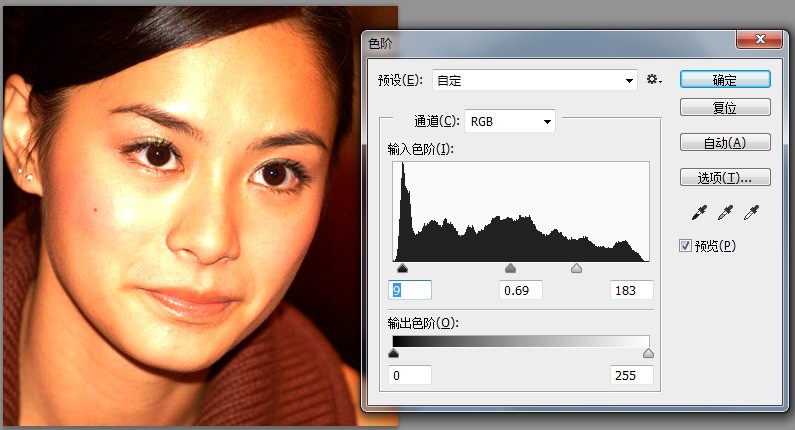Focus the highlight input field 183
The image size is (795, 430).
[x=631, y=290]
